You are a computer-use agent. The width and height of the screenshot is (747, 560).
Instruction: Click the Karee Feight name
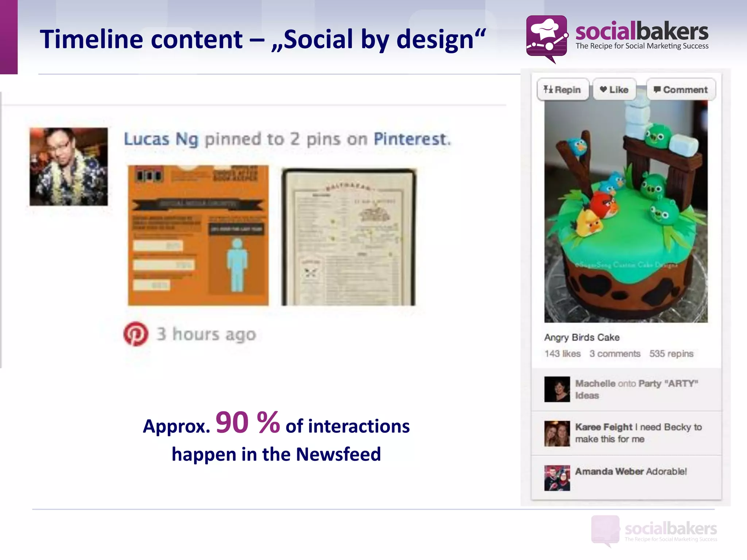click(604, 427)
